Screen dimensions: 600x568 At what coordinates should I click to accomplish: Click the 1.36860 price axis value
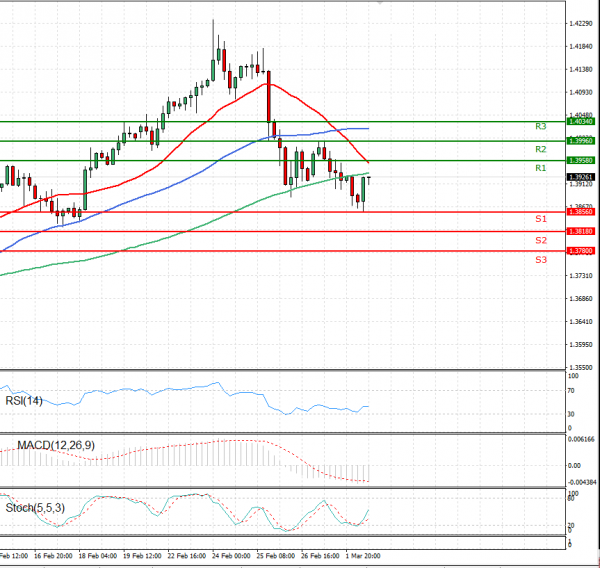click(581, 299)
